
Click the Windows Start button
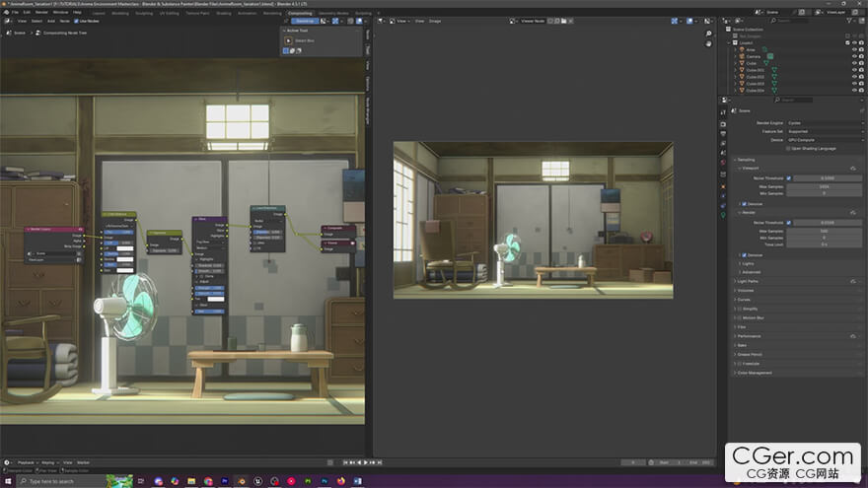[x=6, y=481]
